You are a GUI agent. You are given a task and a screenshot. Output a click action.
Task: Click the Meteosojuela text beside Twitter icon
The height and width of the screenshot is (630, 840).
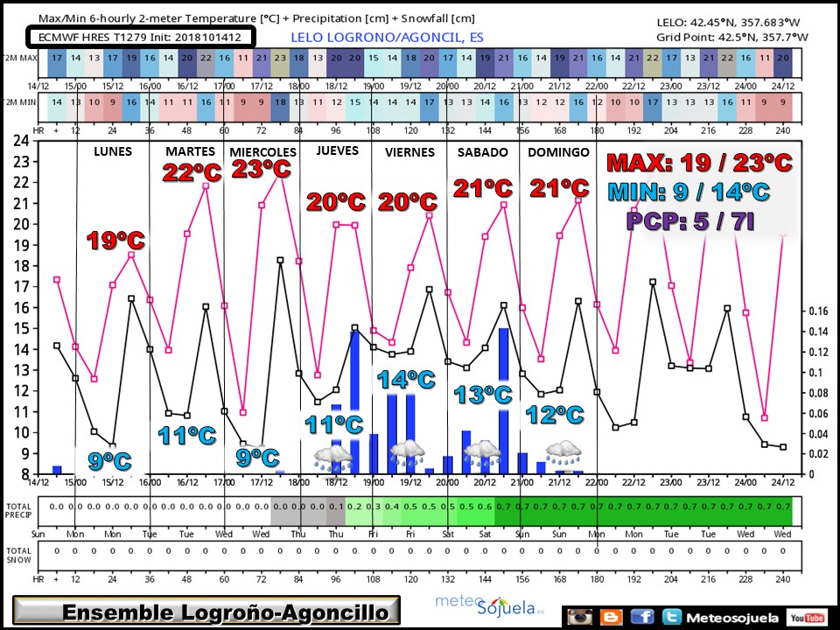click(732, 618)
